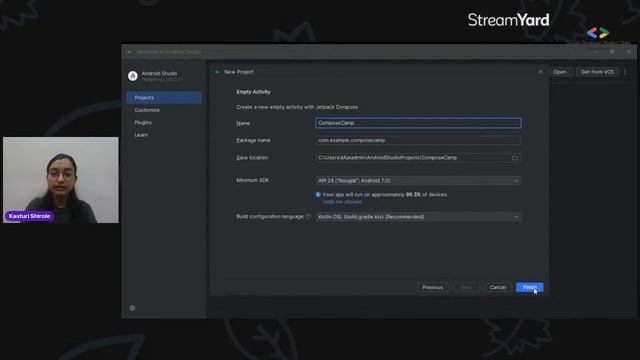Click the Get from VCS button
Screen dimensions: 640x360
click(x=597, y=72)
